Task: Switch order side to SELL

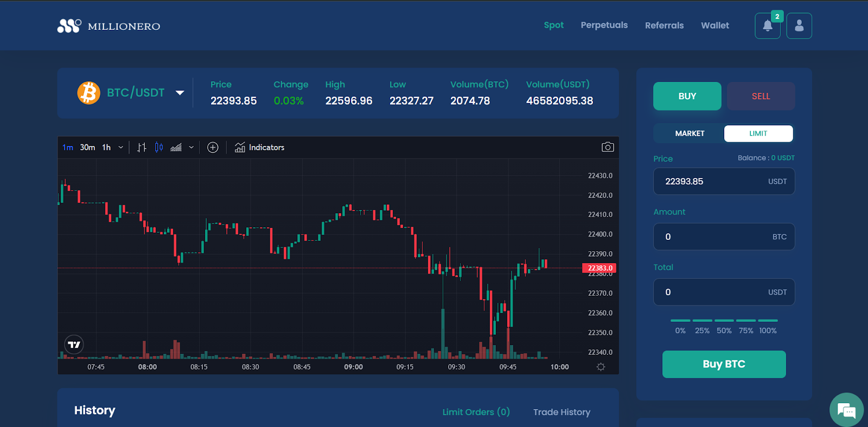Action: click(x=761, y=96)
